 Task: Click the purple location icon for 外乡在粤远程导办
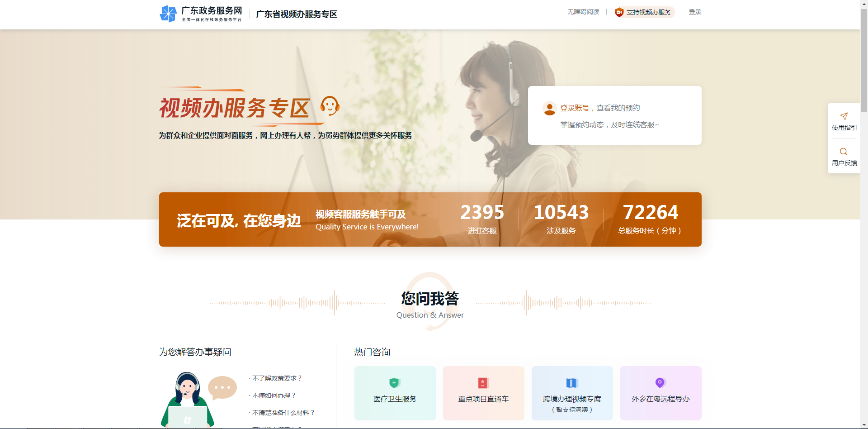click(660, 382)
